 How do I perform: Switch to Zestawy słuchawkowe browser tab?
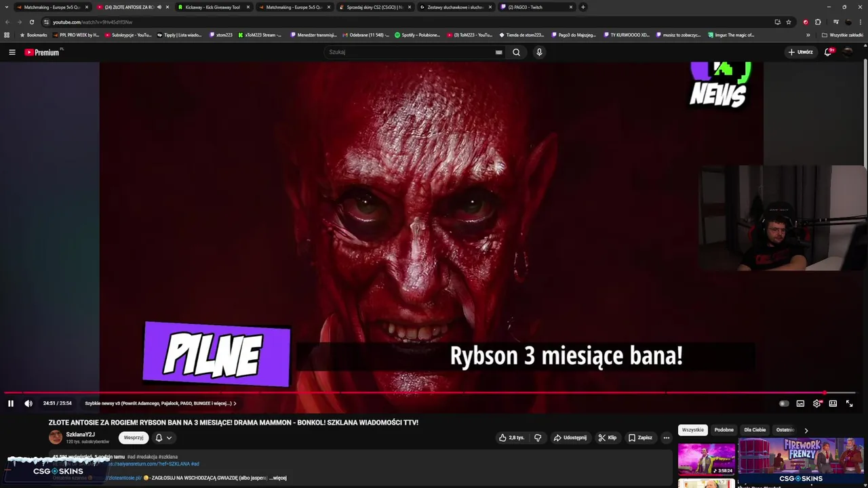point(456,7)
